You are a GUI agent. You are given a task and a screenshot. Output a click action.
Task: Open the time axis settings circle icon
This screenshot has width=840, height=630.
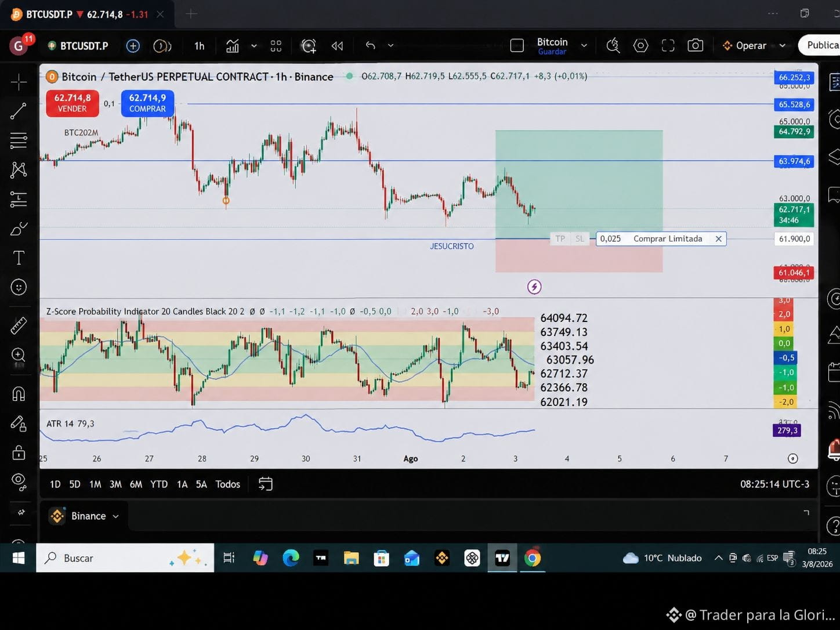[793, 459]
